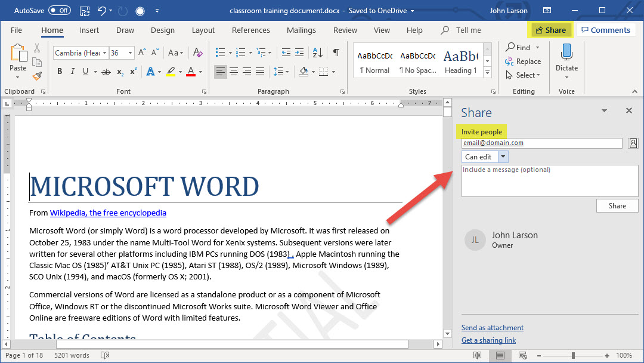Click Get a sharing link
Screen dimensions: 644x363
pyautogui.click(x=488, y=340)
